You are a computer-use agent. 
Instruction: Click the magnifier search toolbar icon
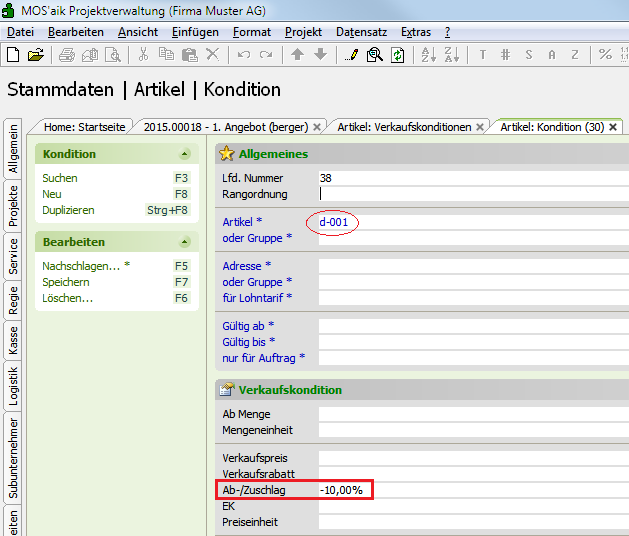click(x=375, y=55)
